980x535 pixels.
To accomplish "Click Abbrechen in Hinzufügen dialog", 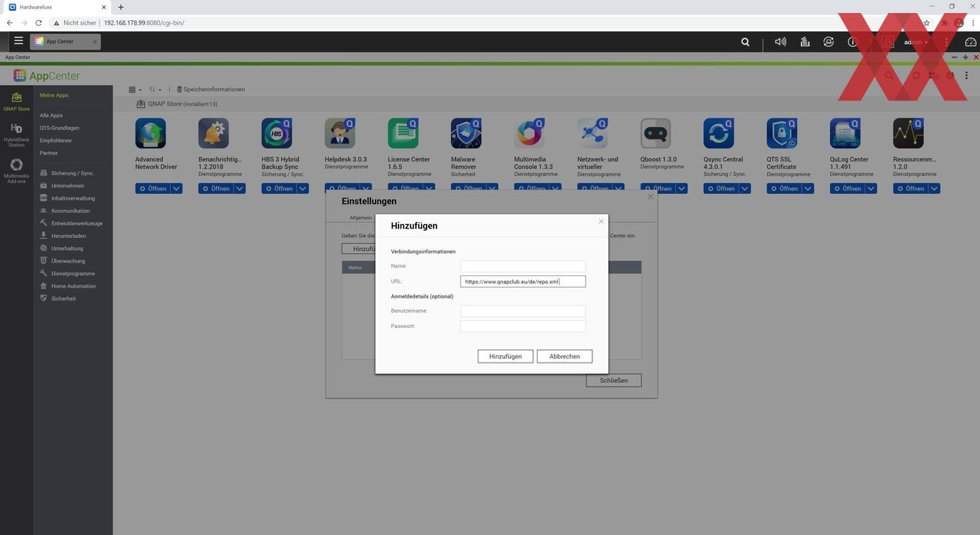I will 564,356.
